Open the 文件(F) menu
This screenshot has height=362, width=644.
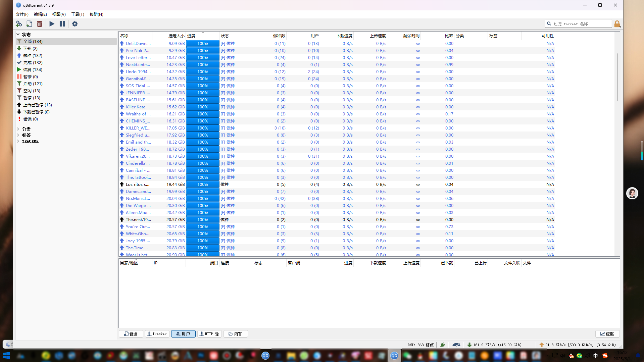22,14
